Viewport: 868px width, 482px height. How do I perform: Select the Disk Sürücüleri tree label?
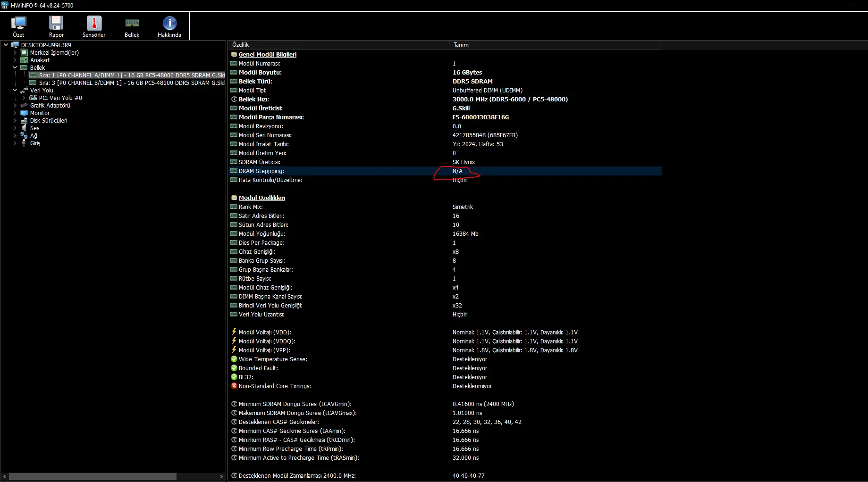coord(49,120)
